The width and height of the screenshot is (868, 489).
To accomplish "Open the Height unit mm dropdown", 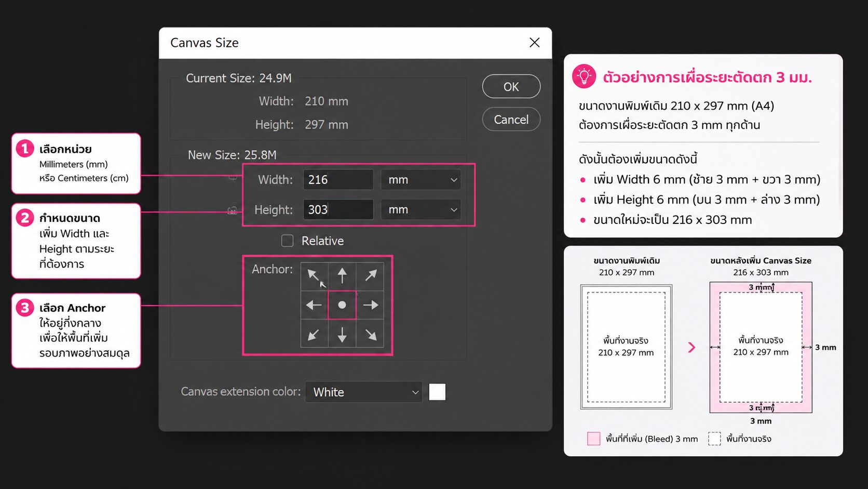I will (x=421, y=209).
